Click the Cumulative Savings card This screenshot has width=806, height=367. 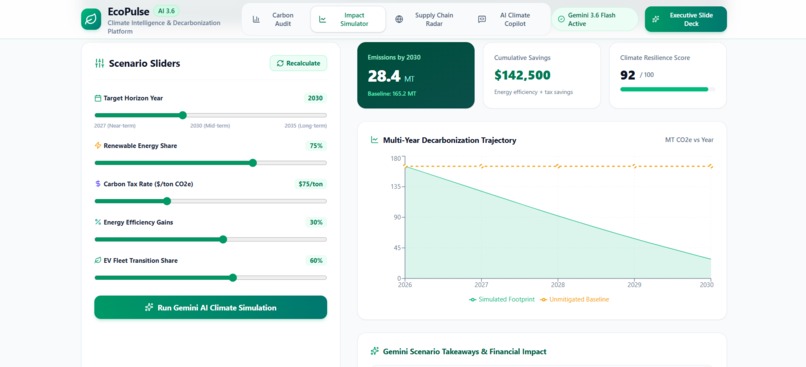pyautogui.click(x=542, y=75)
